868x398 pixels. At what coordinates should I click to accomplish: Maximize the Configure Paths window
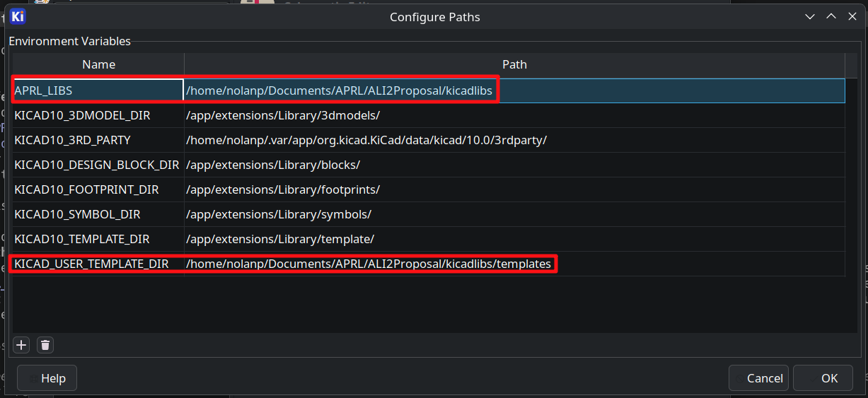831,16
